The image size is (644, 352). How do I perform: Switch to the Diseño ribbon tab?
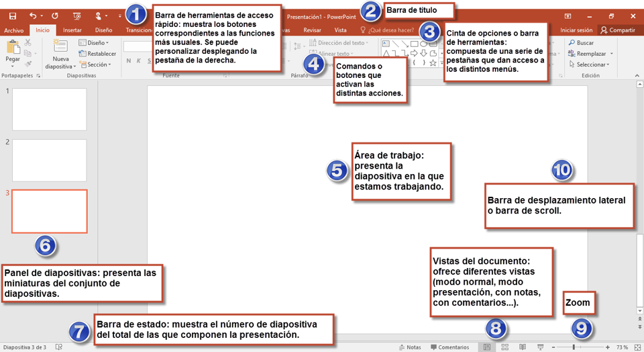point(103,30)
